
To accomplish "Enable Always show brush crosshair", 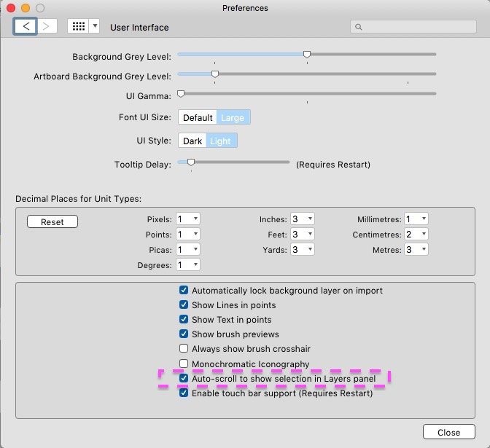I will pyautogui.click(x=184, y=349).
